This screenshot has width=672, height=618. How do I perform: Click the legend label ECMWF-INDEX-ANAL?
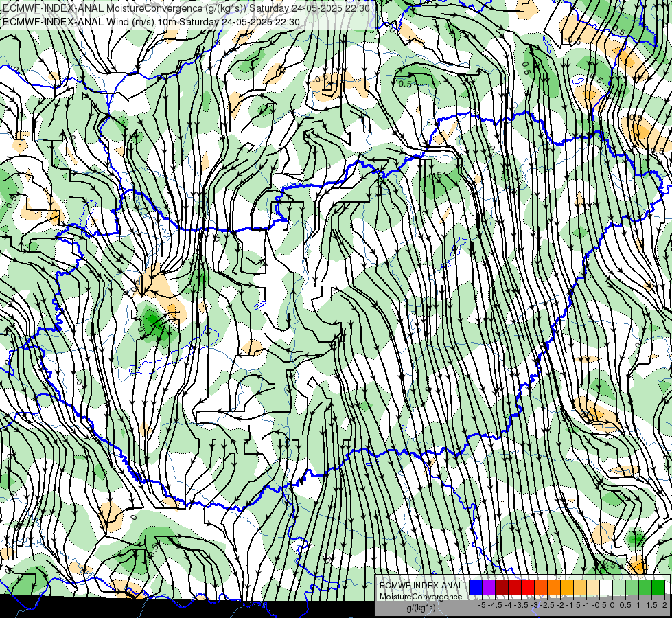pos(421,586)
